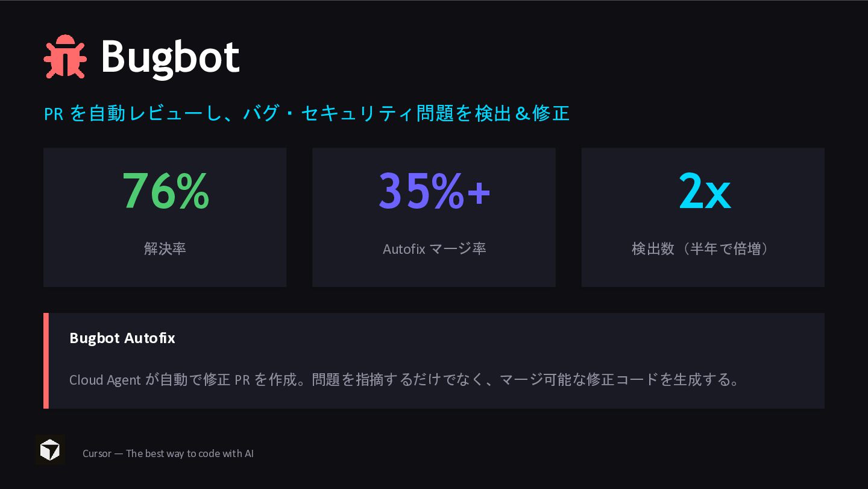Click the purple 35%+ figure
Screen dimensions: 868x489
[x=434, y=191]
